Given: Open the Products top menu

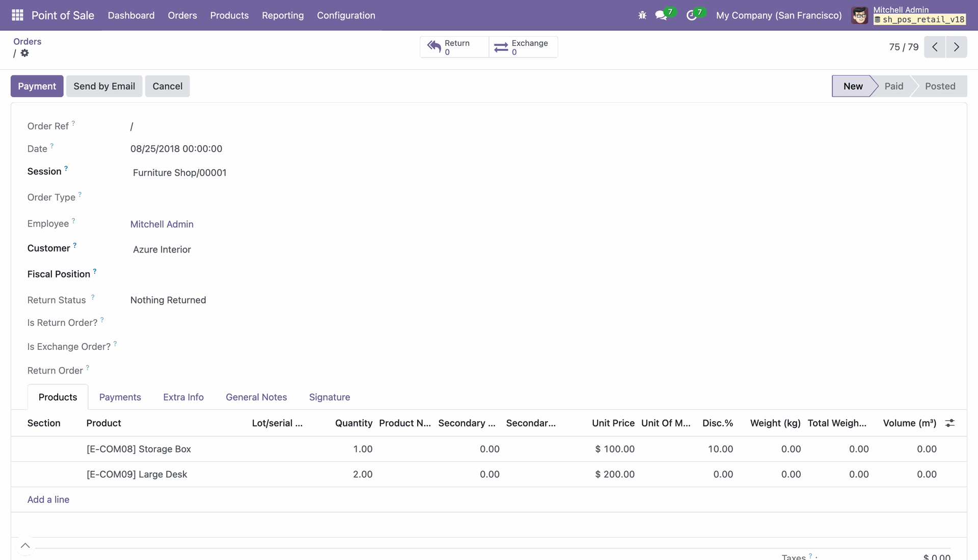Looking at the screenshot, I should [229, 15].
